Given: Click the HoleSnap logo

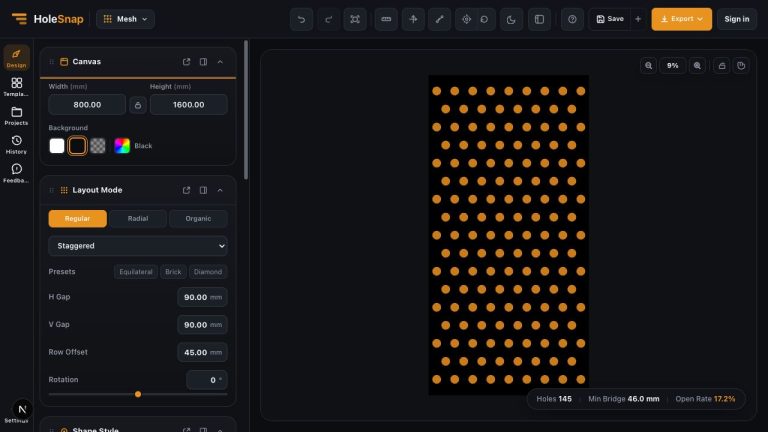Looking at the screenshot, I should click(48, 19).
